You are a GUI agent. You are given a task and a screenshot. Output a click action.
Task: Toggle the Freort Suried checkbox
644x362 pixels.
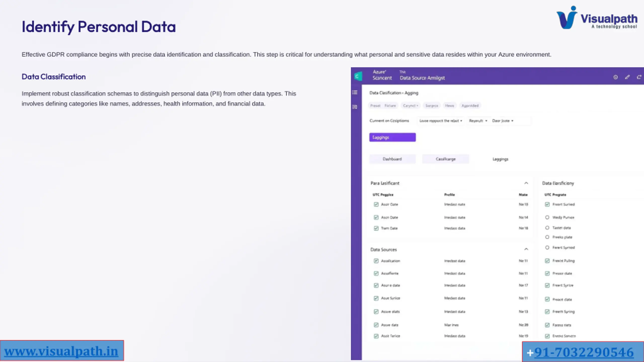[547, 204]
